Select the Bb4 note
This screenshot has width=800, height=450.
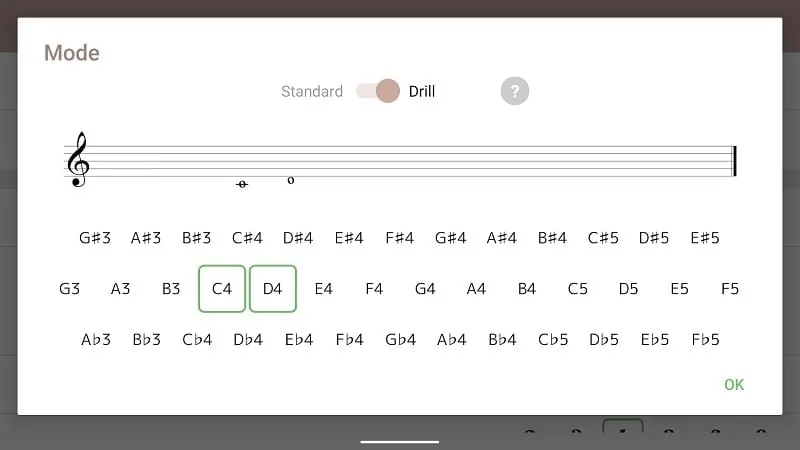tap(502, 340)
